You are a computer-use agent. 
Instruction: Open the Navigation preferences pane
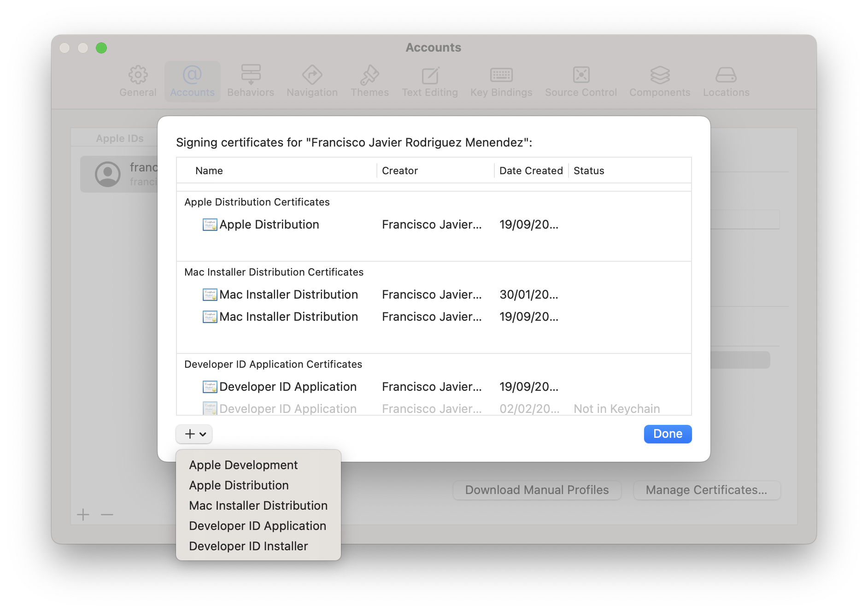(312, 81)
